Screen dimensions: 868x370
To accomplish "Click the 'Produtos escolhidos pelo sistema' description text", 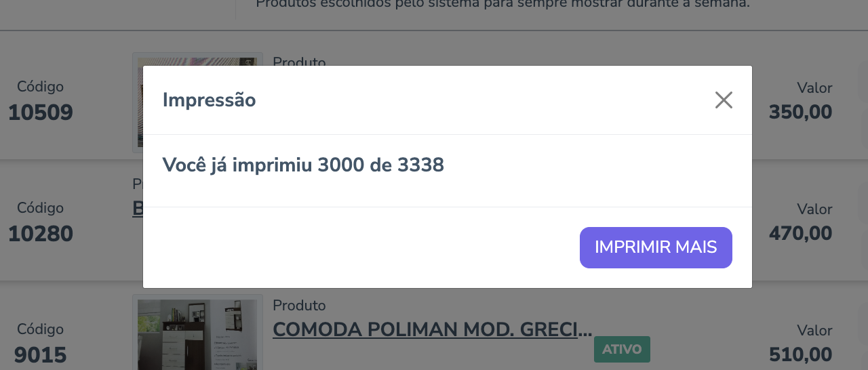I will click(x=502, y=4).
